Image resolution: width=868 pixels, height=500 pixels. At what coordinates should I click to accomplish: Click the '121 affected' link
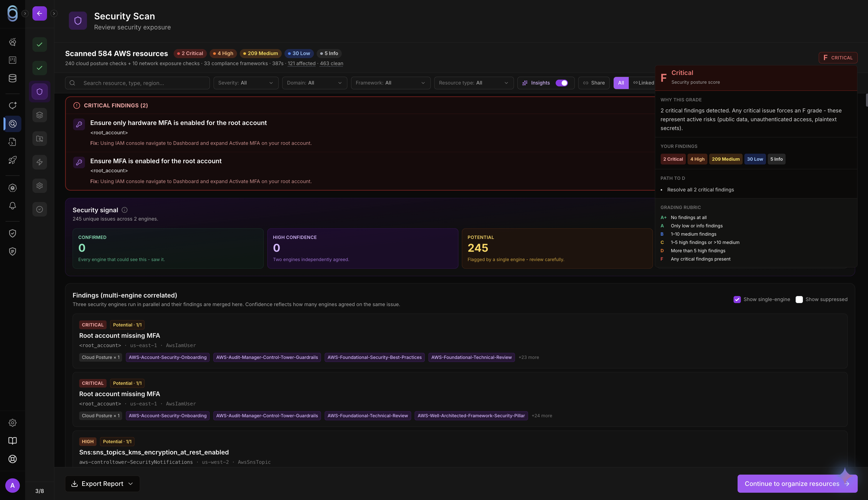302,64
